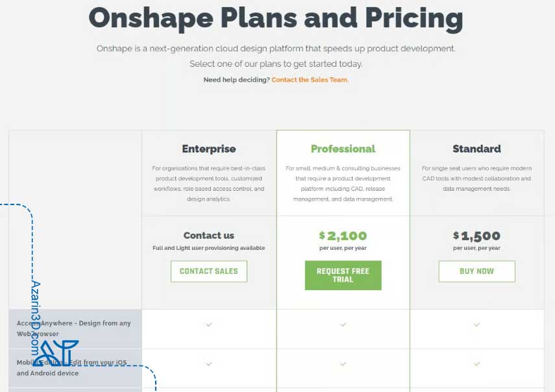The image size is (555, 392).
Task: Click the $1,500 Standard price
Action: (476, 236)
